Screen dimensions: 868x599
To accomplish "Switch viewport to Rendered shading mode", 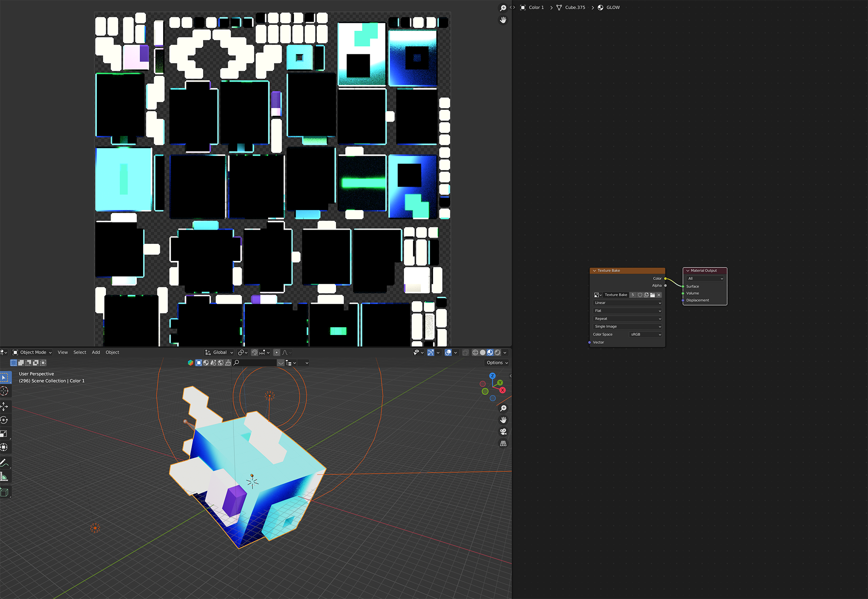I will (497, 352).
